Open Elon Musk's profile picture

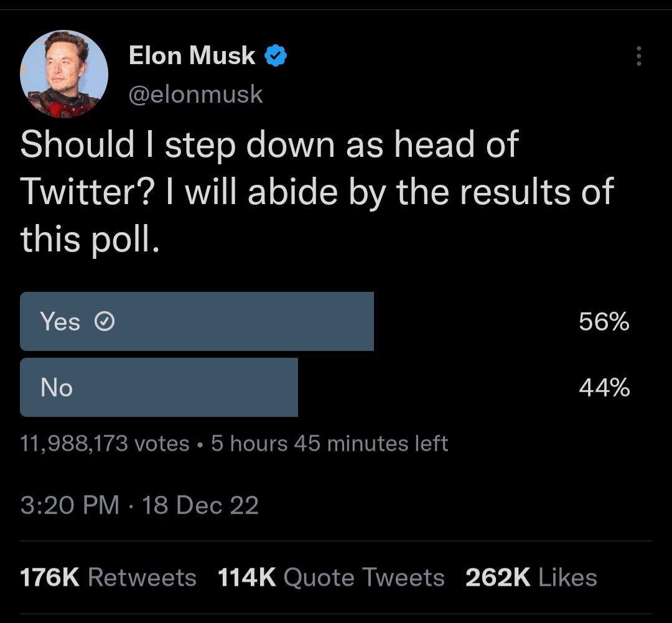click(x=64, y=73)
